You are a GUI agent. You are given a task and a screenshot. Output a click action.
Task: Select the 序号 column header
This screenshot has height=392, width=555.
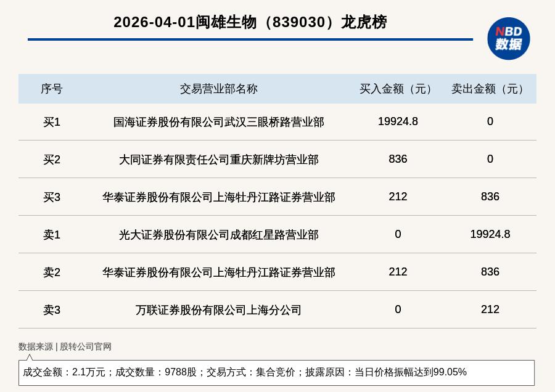tap(52, 89)
